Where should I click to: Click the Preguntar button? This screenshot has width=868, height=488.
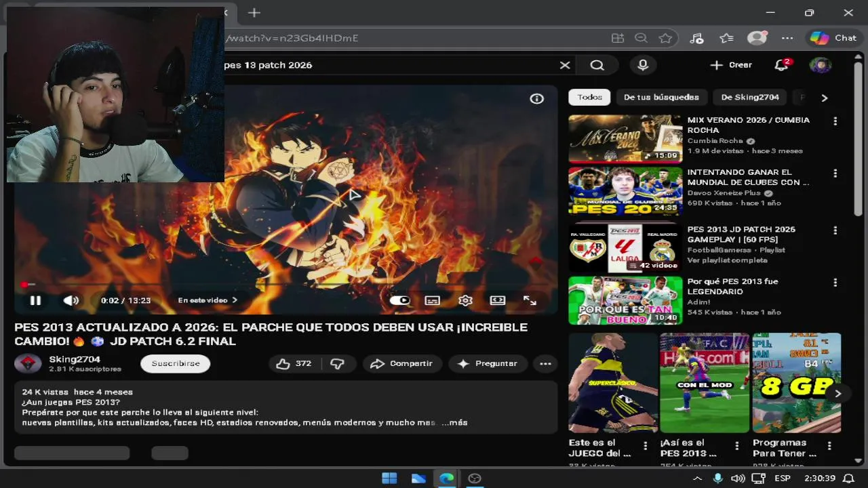[488, 364]
